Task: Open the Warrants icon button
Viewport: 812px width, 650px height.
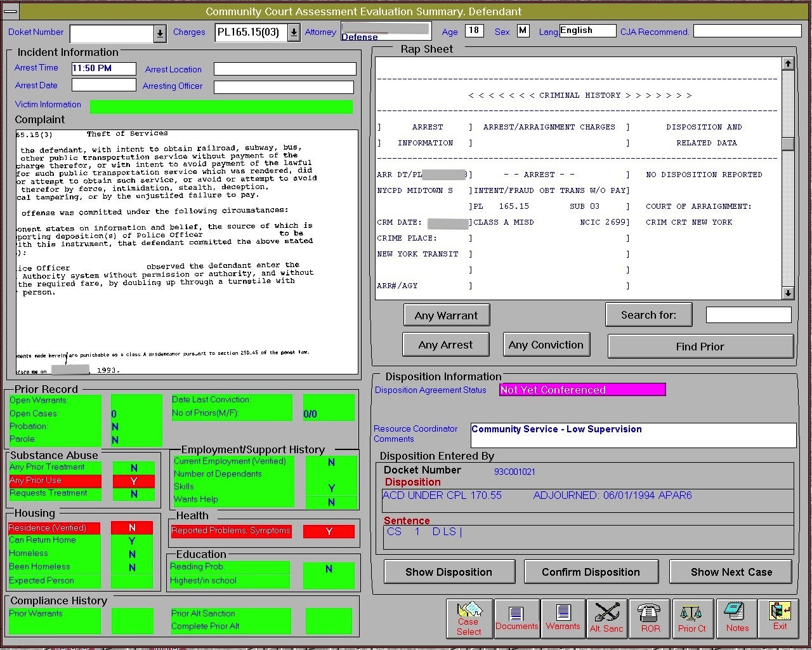Action: [x=563, y=618]
